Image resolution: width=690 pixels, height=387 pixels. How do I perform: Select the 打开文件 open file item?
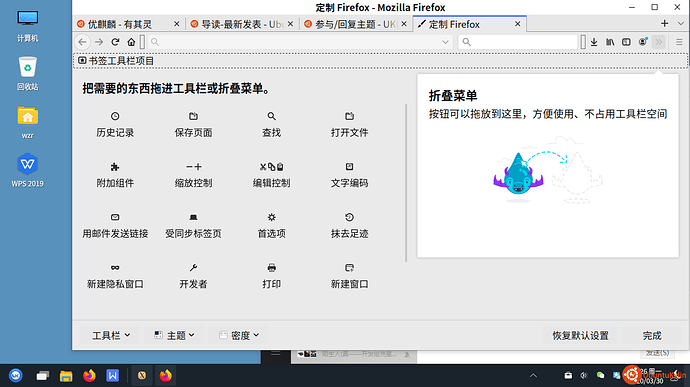[349, 125]
